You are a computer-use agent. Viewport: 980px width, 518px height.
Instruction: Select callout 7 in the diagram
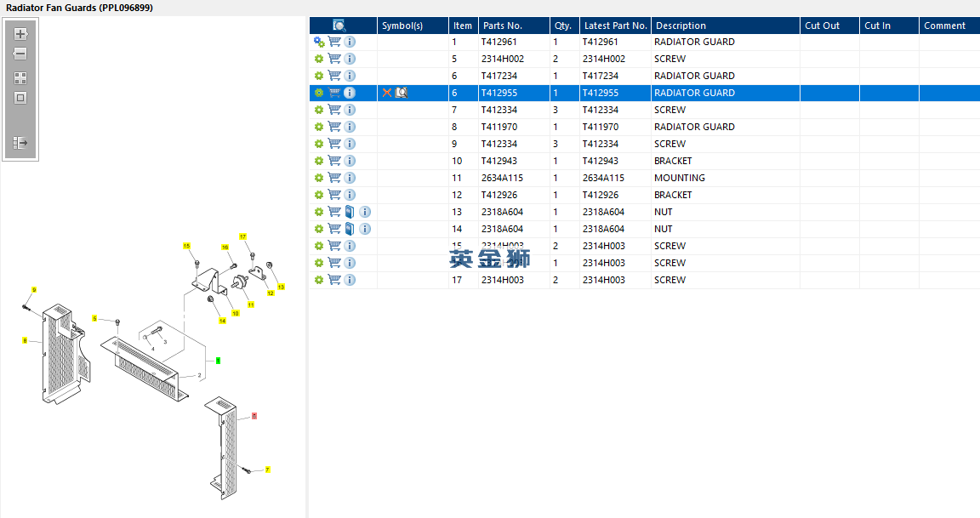coord(267,470)
